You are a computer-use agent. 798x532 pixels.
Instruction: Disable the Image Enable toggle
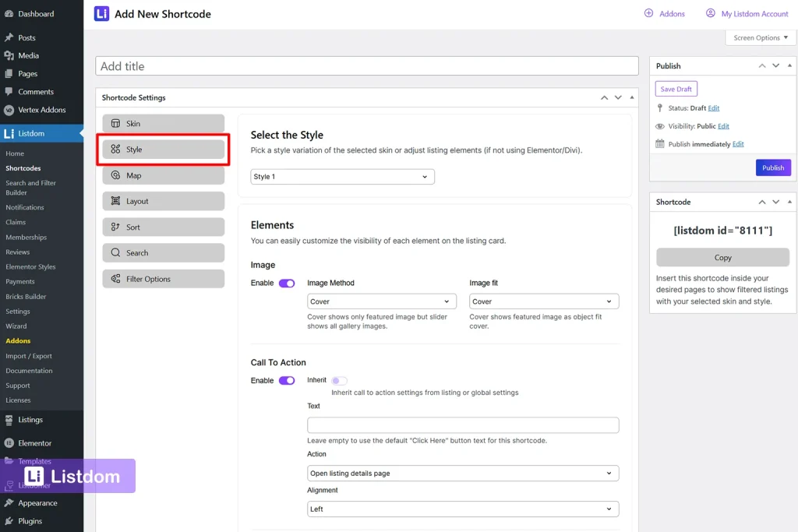287,284
